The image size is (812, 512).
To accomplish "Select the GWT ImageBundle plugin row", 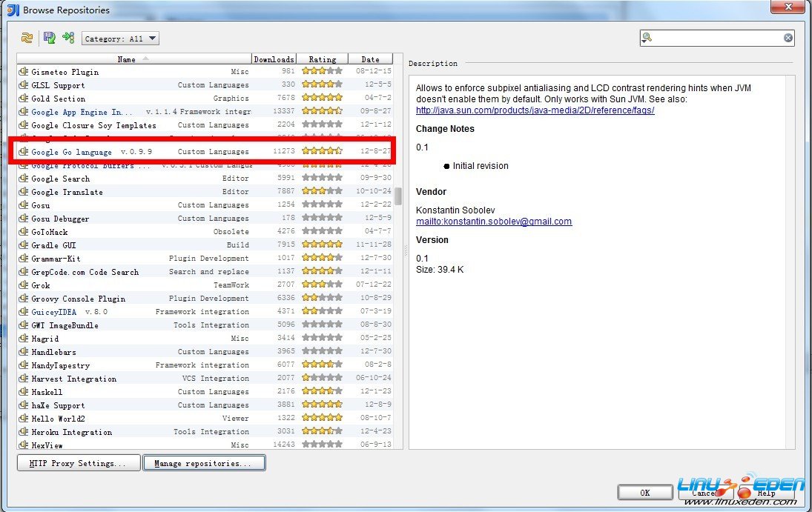I will point(205,325).
